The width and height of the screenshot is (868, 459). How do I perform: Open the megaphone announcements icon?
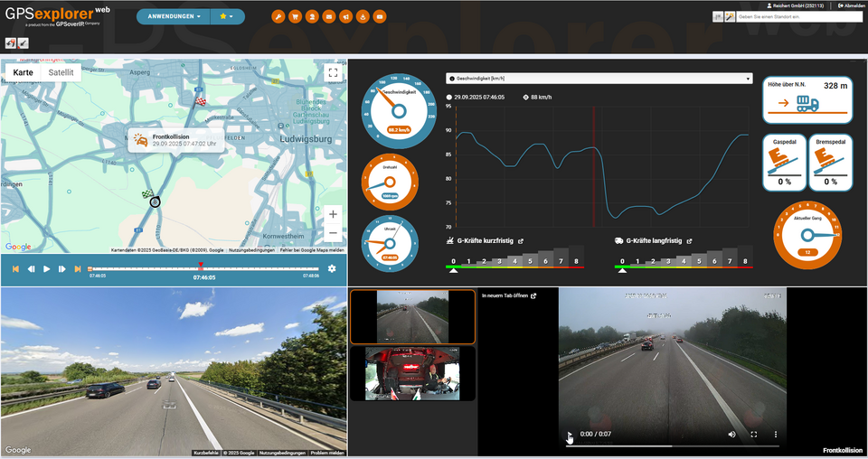pos(345,16)
